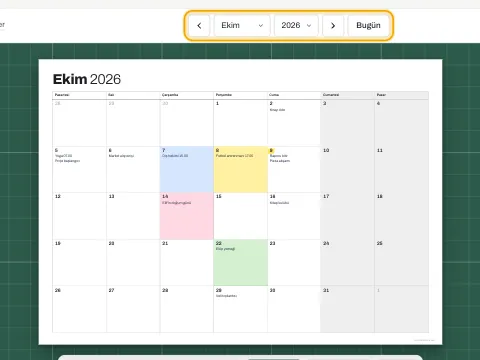Select Sunday the 11th

click(401, 169)
